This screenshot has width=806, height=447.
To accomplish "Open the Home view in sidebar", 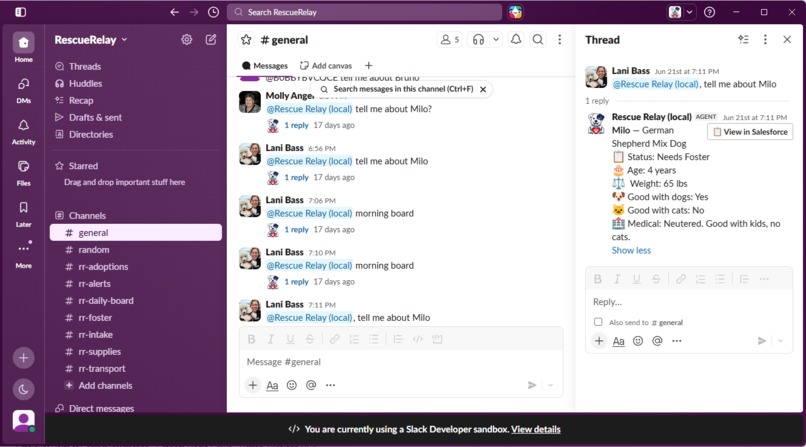I will (23, 47).
